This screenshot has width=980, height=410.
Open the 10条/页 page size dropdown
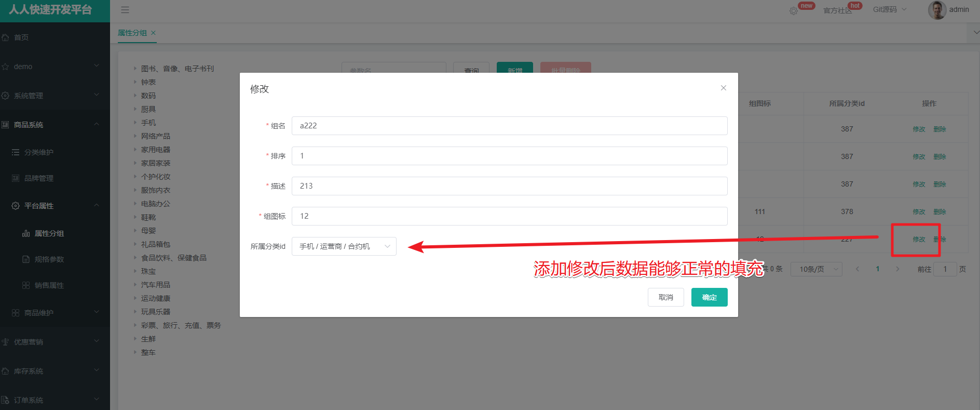pos(816,269)
